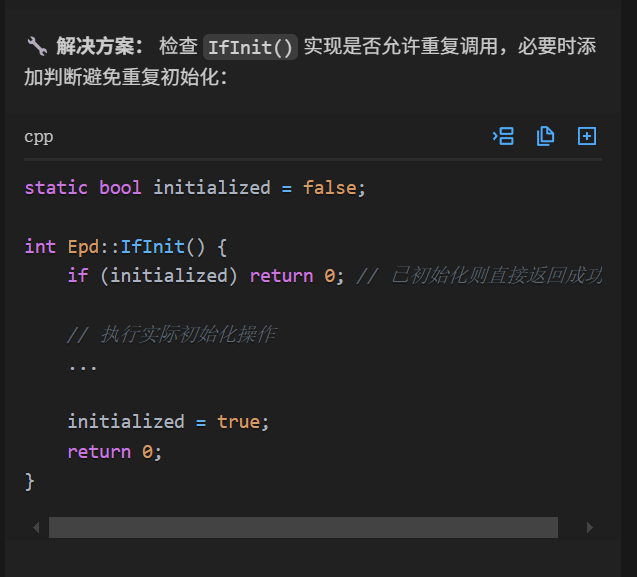Click the cpp language label
The height and width of the screenshot is (577, 637).
39,137
